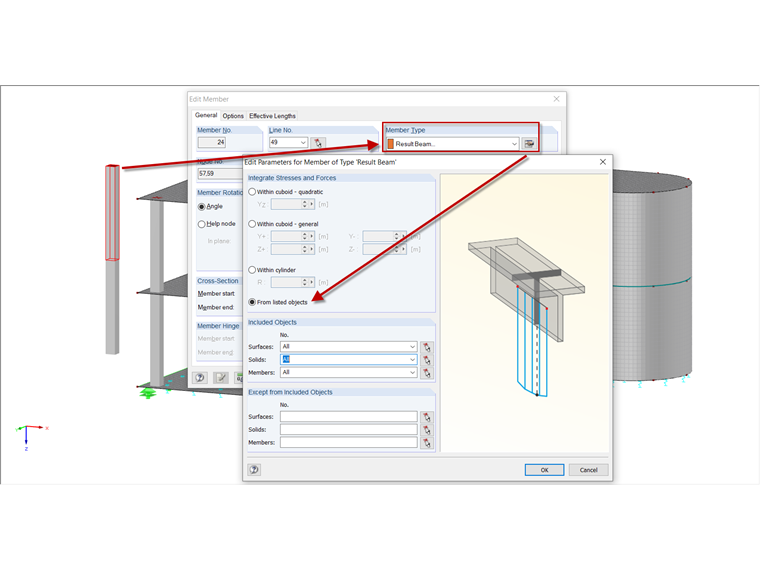Select Within cuboid - general option
The width and height of the screenshot is (760, 570).
(x=252, y=224)
